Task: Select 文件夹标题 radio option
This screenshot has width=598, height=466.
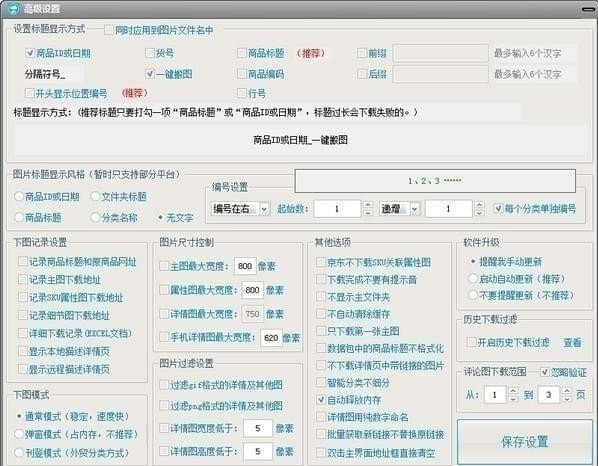Action: 95,197
